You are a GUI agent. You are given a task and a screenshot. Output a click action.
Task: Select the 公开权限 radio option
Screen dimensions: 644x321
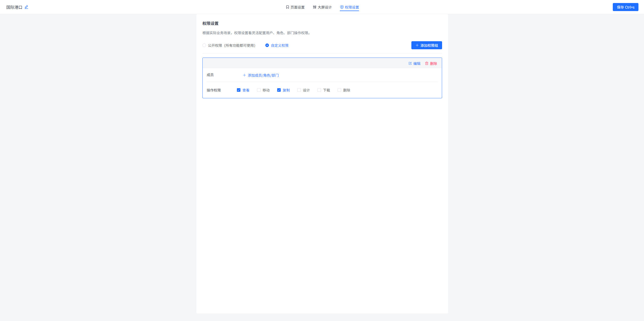pos(204,45)
